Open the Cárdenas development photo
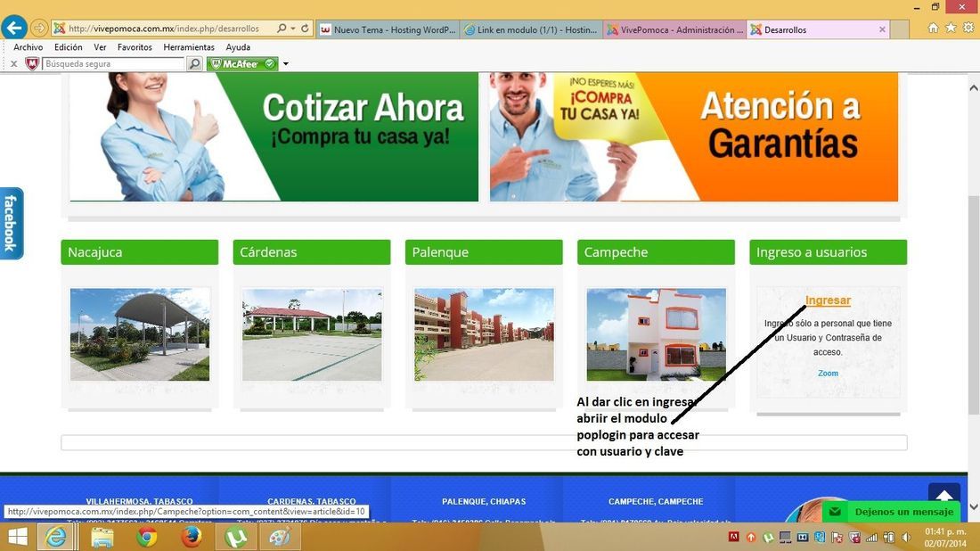 point(312,334)
